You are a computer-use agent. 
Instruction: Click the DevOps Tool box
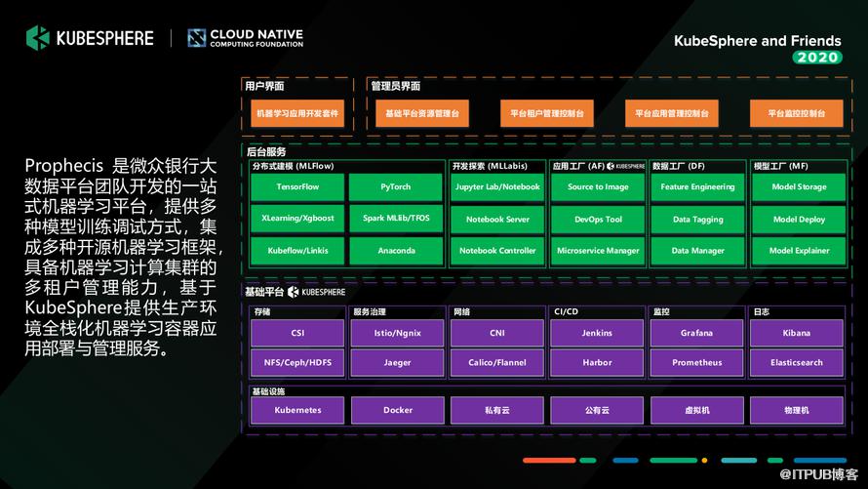(x=598, y=220)
